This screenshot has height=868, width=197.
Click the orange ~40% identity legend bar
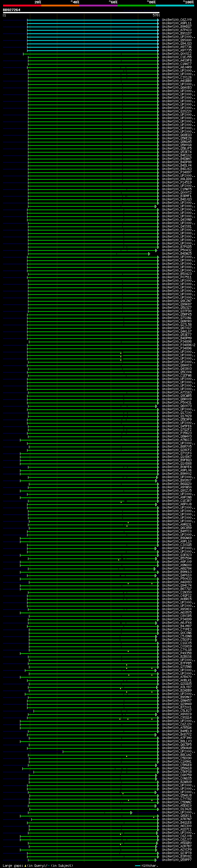click(x=60, y=6)
